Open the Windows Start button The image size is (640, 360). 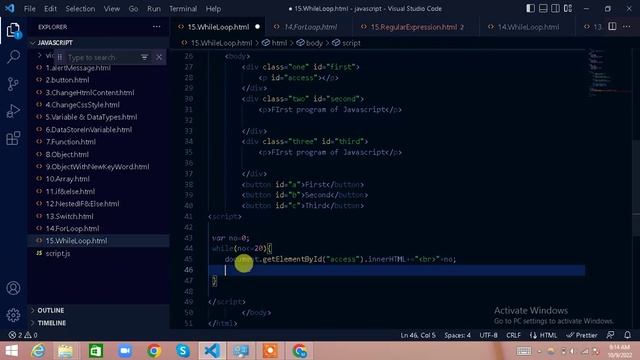click(x=11, y=351)
